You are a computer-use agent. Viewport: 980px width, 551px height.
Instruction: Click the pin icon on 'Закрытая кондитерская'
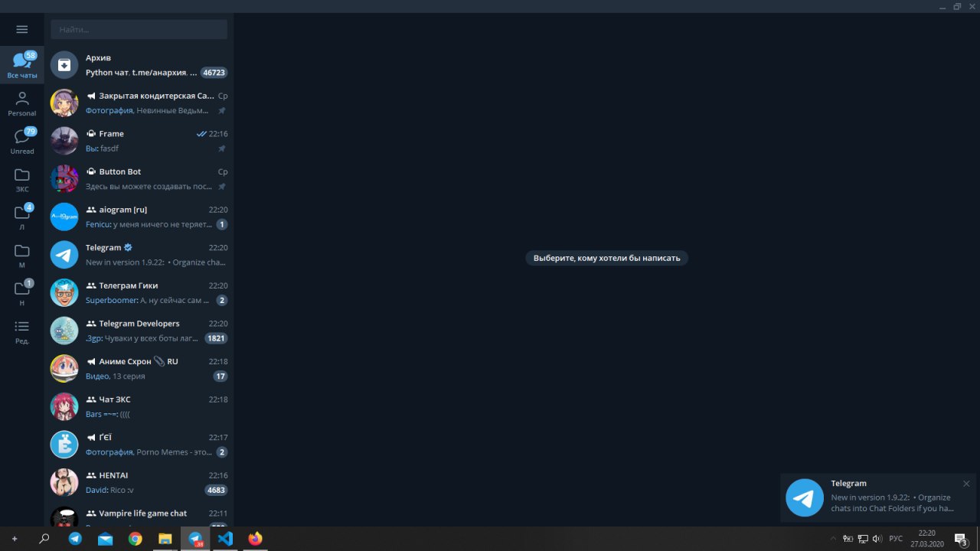[x=222, y=111]
